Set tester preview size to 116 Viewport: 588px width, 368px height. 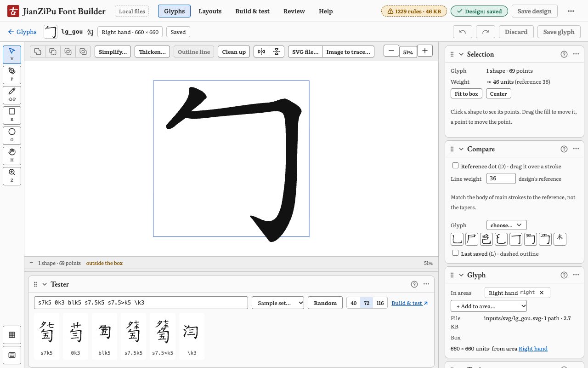(380, 303)
